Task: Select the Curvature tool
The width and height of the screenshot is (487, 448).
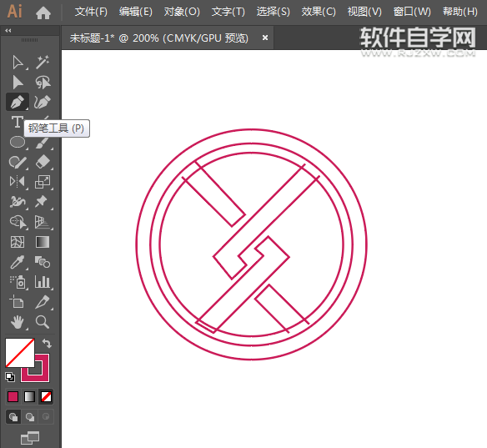Action: [x=43, y=102]
